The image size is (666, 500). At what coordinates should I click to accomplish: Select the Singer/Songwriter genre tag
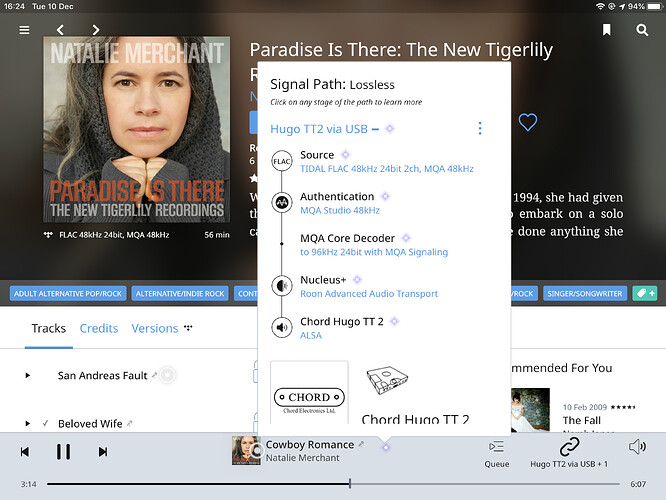584,294
